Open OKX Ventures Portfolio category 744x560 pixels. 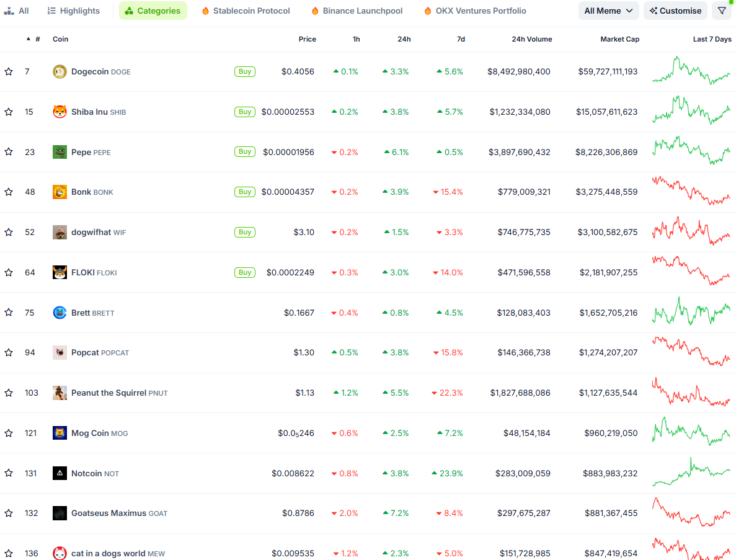(475, 11)
